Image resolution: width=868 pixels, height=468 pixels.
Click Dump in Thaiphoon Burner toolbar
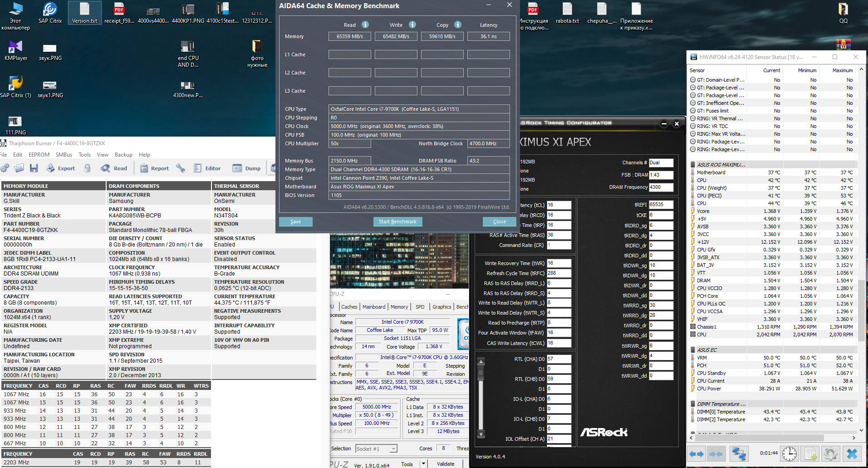pyautogui.click(x=247, y=168)
